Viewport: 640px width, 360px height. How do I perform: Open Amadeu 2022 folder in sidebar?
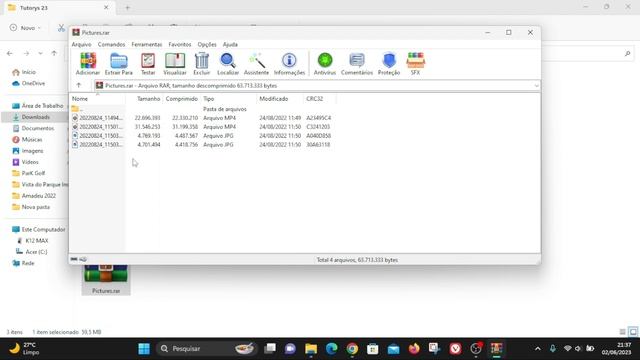34,196
